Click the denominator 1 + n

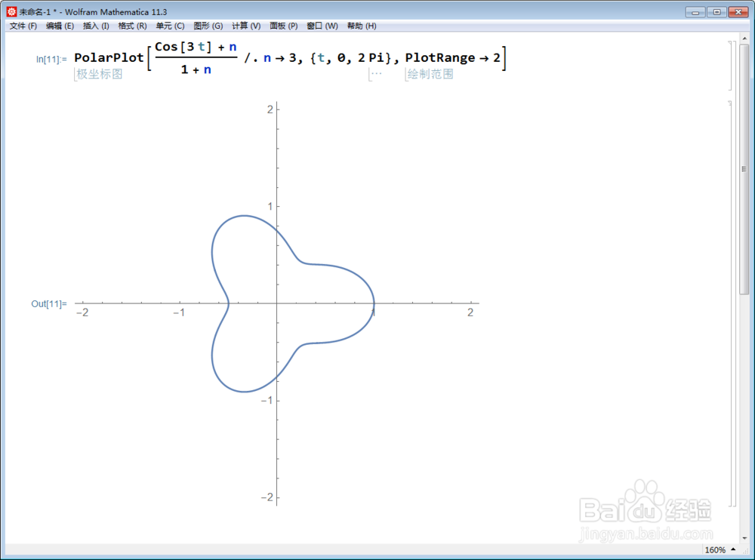click(x=196, y=70)
